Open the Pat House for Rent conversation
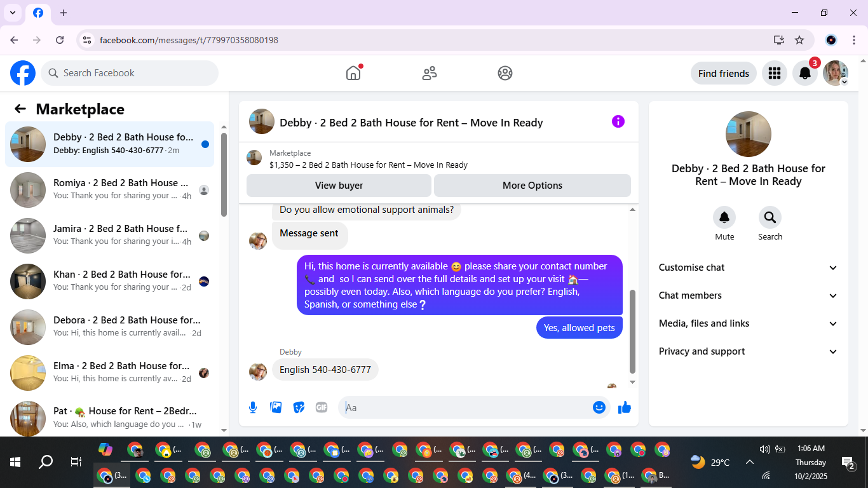This screenshot has width=868, height=488. point(110,416)
